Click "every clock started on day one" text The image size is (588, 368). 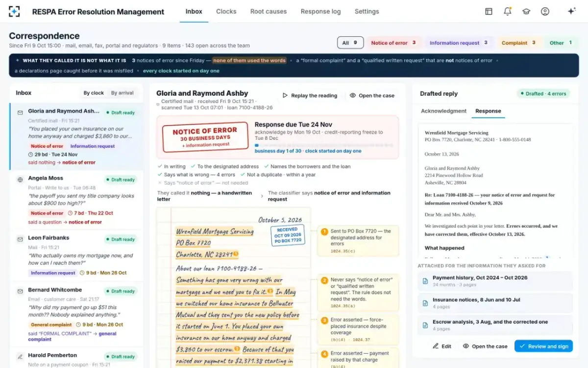pyautogui.click(x=181, y=71)
